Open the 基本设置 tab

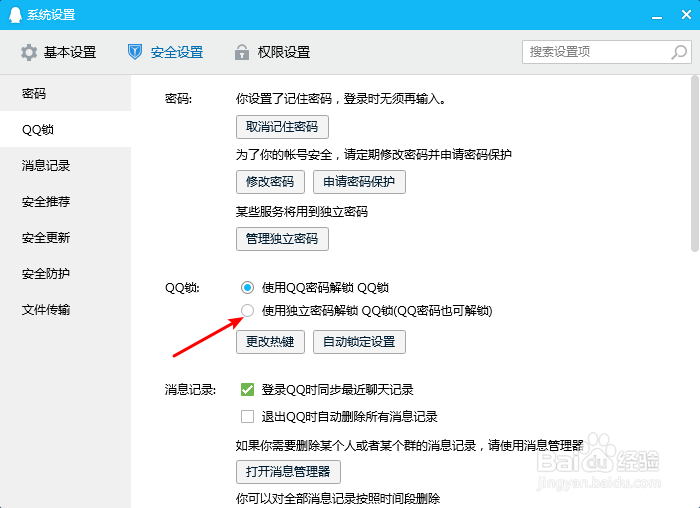(58, 52)
